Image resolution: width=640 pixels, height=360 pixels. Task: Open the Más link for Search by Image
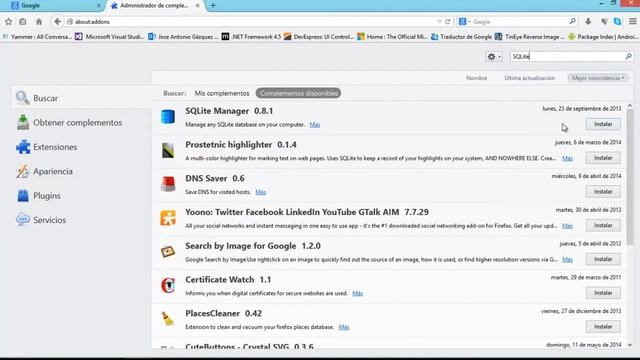coord(567,260)
